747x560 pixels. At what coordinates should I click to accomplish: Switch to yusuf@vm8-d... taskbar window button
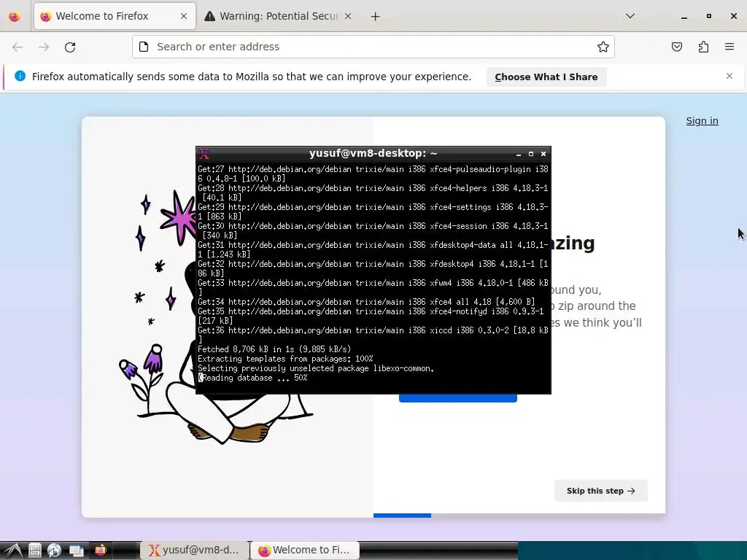click(194, 550)
